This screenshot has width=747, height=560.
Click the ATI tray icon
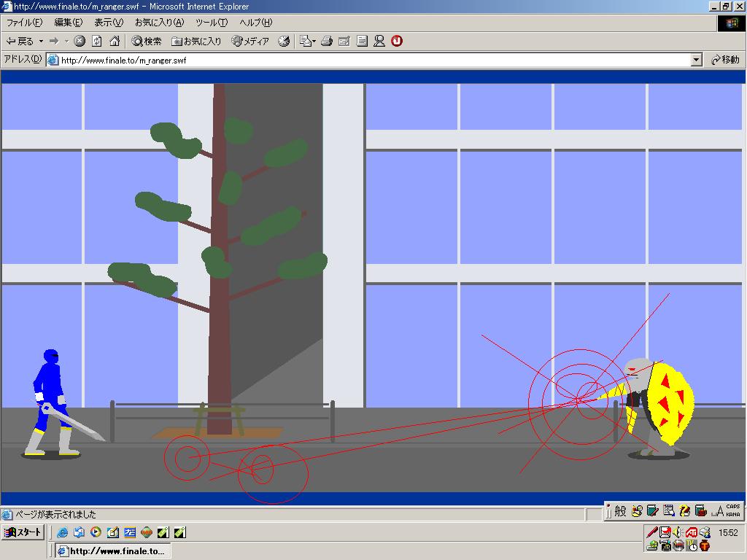pyautogui.click(x=692, y=532)
